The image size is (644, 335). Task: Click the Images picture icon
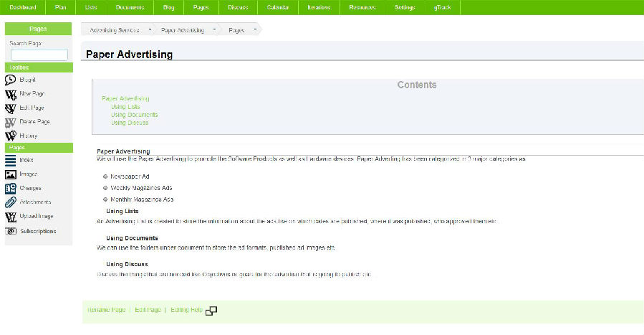tap(11, 174)
